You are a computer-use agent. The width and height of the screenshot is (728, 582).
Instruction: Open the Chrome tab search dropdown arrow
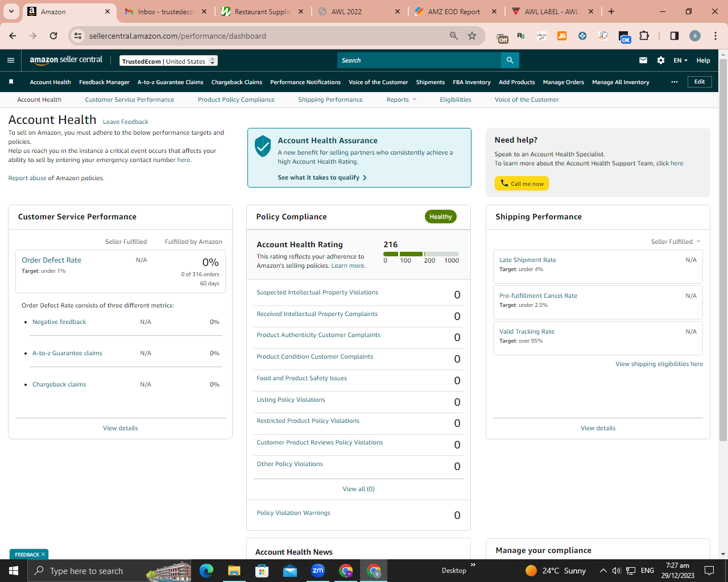tap(11, 11)
